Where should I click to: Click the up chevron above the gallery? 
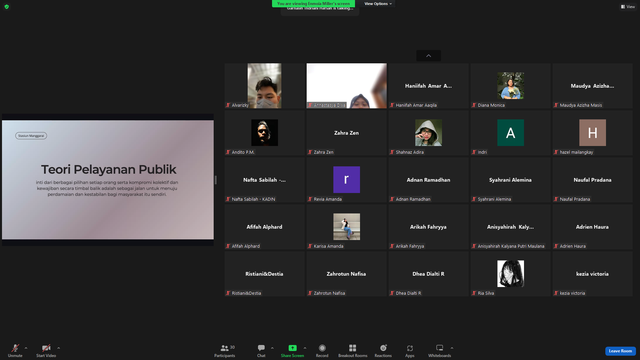[428, 56]
